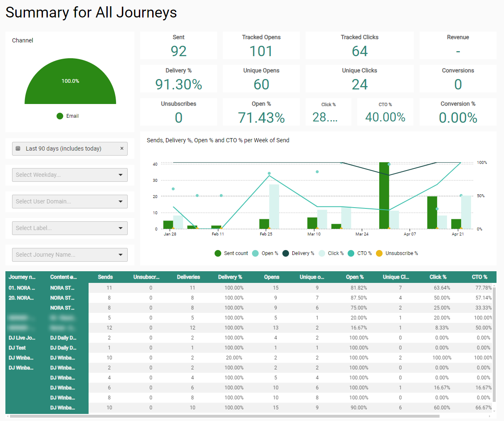Toggle Unsubscribe % legend marker
Viewport: 504px width, 421px height.
pyautogui.click(x=379, y=253)
